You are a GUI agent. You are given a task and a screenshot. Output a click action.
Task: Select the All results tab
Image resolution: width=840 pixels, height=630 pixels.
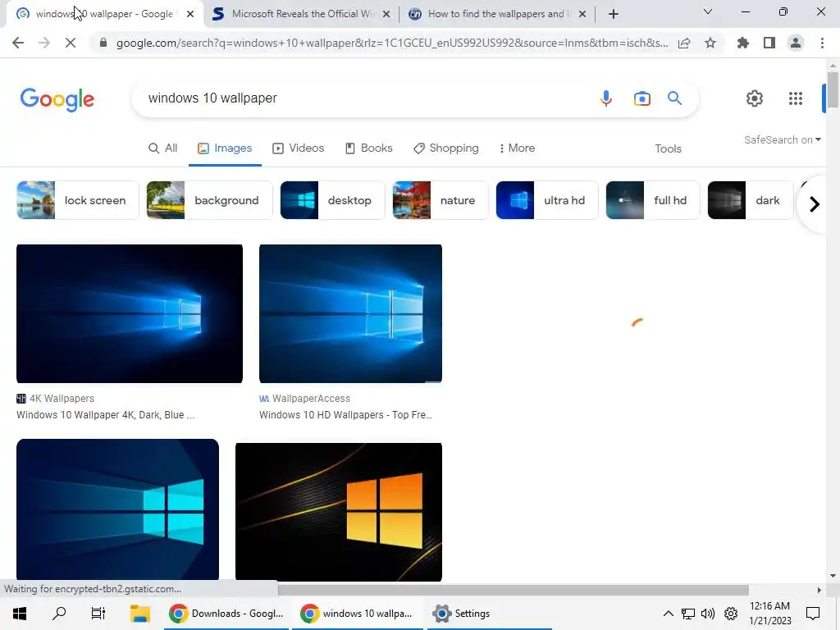(x=163, y=148)
